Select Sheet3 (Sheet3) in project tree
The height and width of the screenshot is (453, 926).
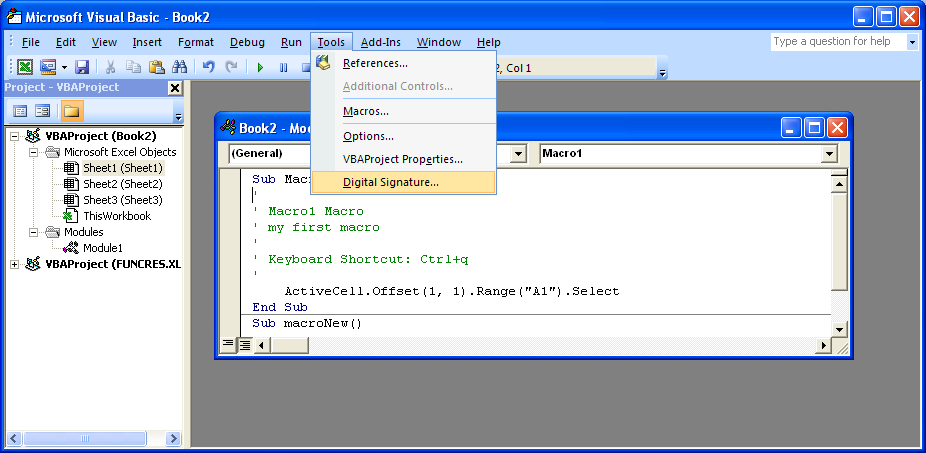tap(122, 200)
